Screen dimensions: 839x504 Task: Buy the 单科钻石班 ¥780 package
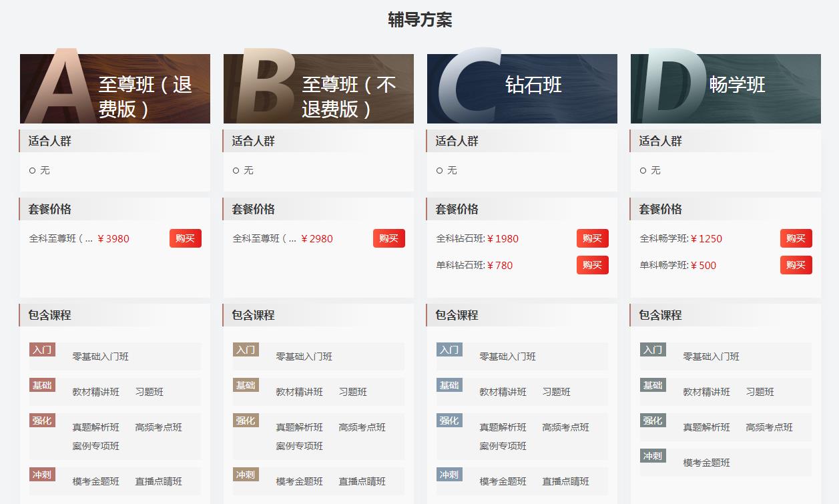coord(593,265)
